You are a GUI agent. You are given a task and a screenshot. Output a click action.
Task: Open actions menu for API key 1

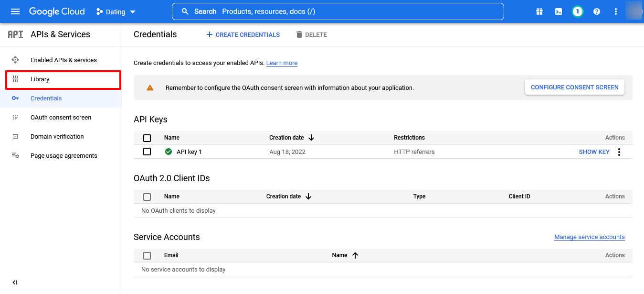click(x=619, y=152)
